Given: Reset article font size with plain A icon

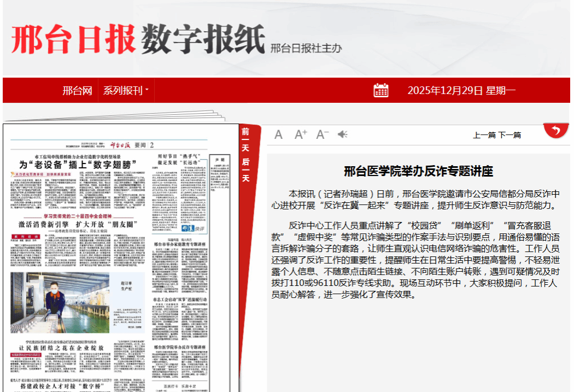Looking at the screenshot, I should pyautogui.click(x=279, y=134).
